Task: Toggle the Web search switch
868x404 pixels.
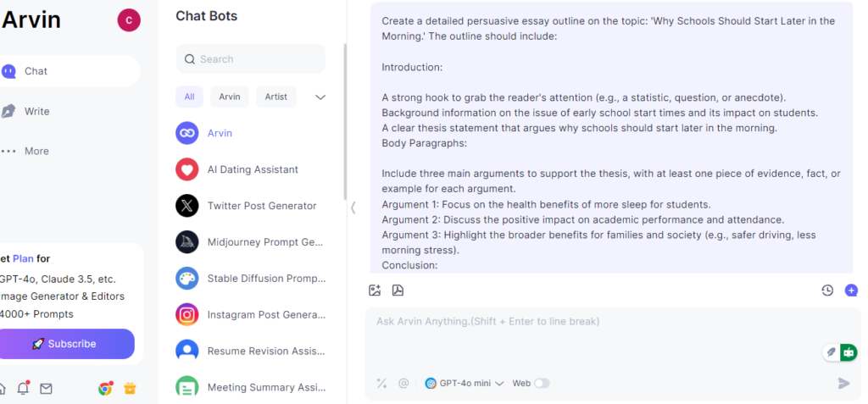Action: [x=542, y=383]
